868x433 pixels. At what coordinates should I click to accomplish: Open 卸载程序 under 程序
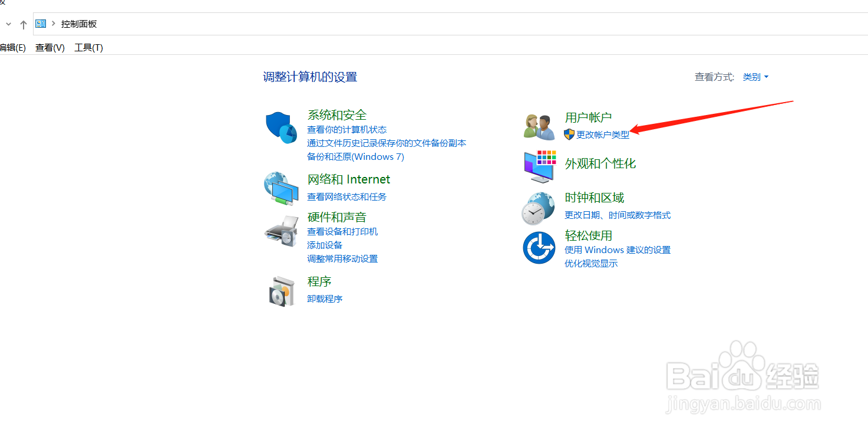click(x=325, y=298)
